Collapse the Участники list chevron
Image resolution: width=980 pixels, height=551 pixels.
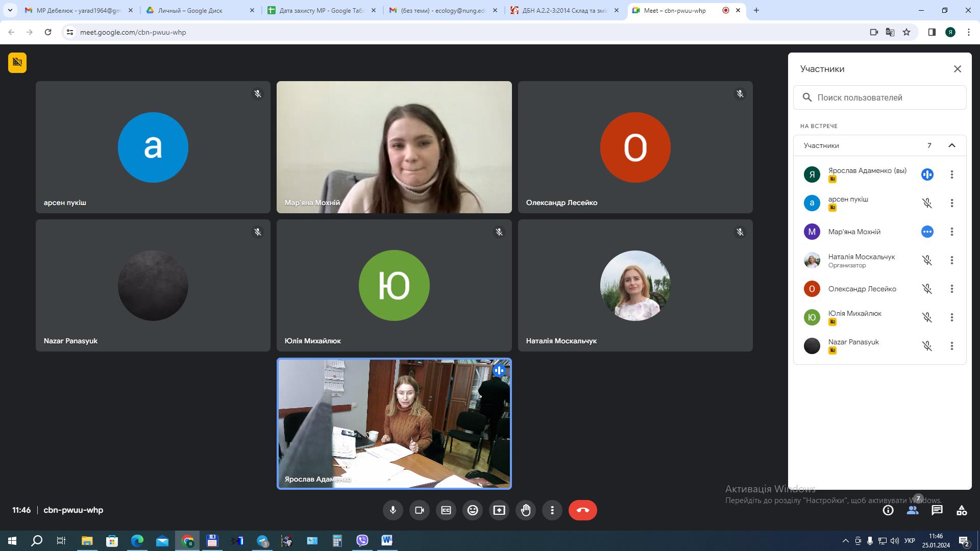[x=952, y=145]
